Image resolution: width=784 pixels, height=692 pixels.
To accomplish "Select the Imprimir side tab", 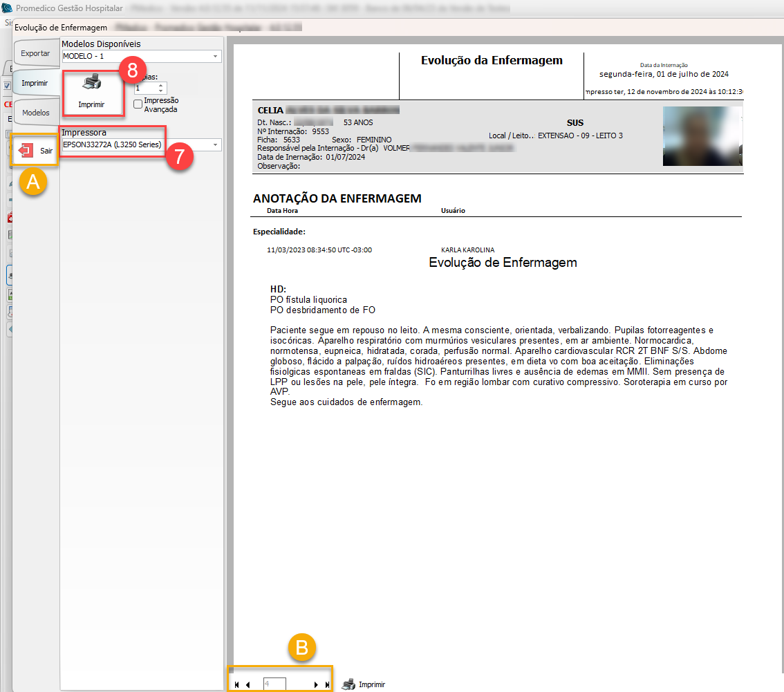I will tap(35, 83).
